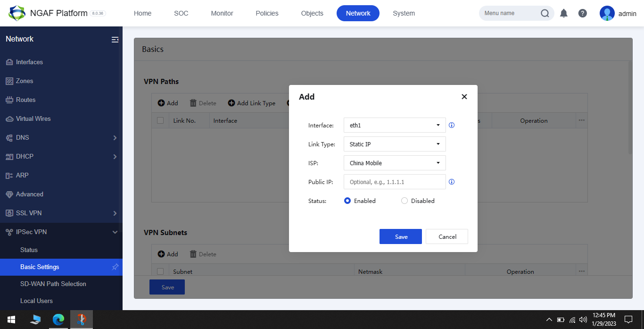Check the select-all checkbox in VPN Paths table
Image resolution: width=644 pixels, height=329 pixels.
click(160, 120)
